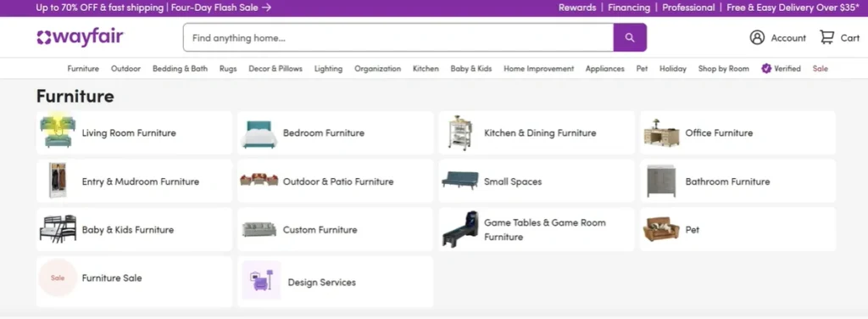Click the Kitchen & Dining cart image
The image size is (868, 319).
pos(460,133)
